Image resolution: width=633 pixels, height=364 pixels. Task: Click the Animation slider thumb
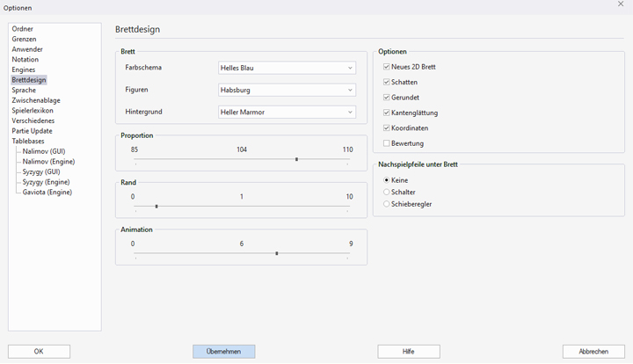point(277,253)
